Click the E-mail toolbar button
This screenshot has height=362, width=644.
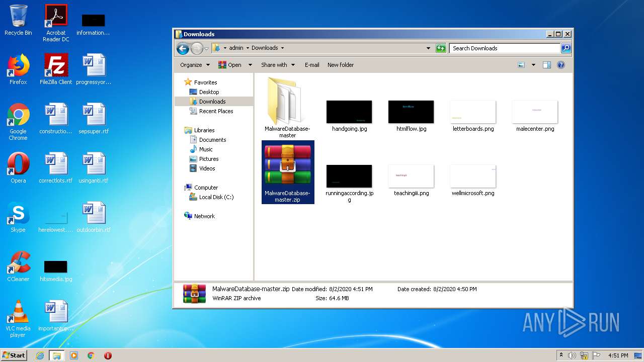pos(312,65)
